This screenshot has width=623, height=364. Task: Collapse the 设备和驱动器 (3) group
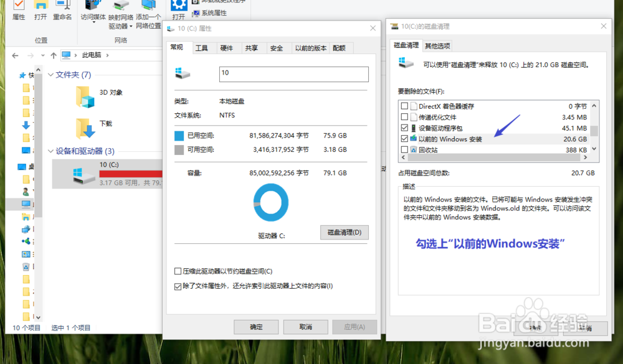click(x=50, y=151)
